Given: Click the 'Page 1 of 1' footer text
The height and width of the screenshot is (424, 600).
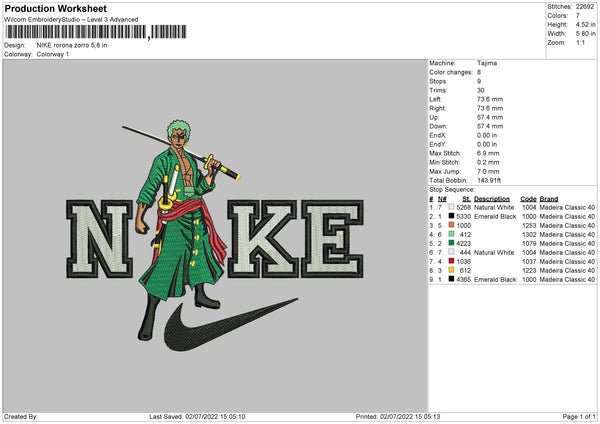Looking at the screenshot, I should (579, 417).
